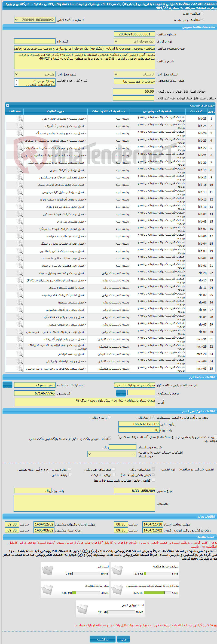This screenshot has width=217, height=644.
Task: Open the شرایط و ضوابط مناقصه folder
Action: pyautogui.click(x=117, y=570)
